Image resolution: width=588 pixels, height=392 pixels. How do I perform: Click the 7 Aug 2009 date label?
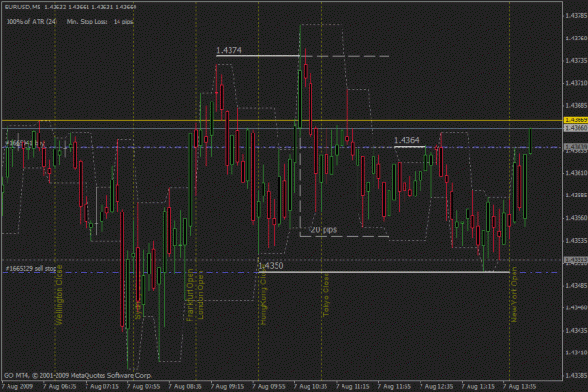(17, 386)
